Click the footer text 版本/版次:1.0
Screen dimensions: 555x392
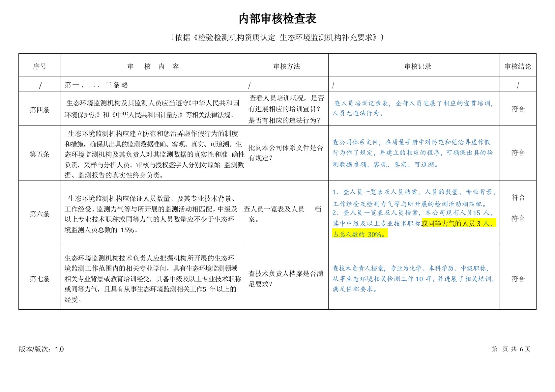[41, 349]
